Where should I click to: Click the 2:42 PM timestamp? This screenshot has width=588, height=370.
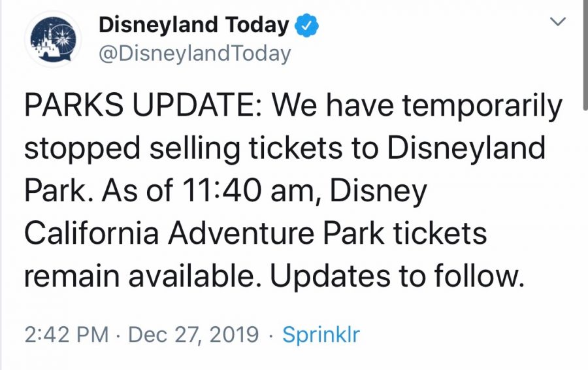(66, 335)
